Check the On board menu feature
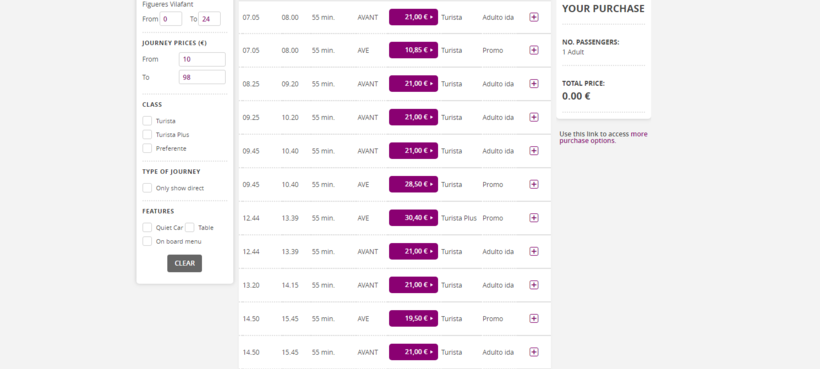Viewport: 820px width, 369px height. point(147,241)
